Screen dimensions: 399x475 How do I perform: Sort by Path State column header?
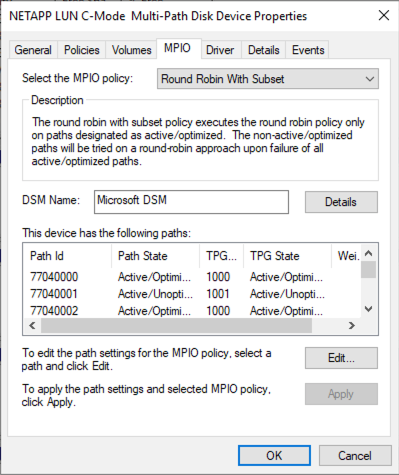point(156,256)
